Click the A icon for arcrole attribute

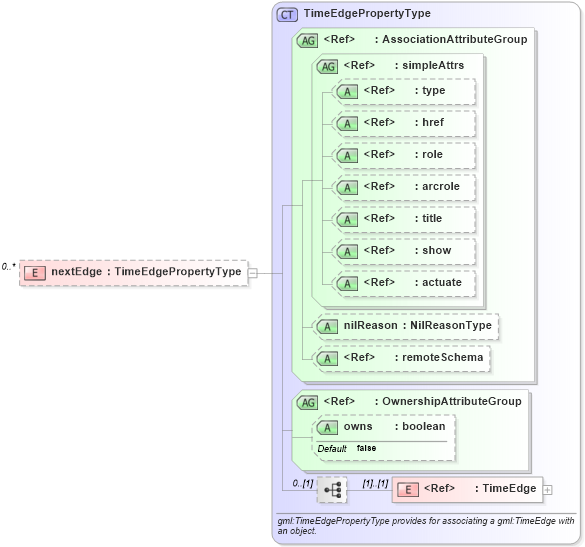[x=347, y=188]
